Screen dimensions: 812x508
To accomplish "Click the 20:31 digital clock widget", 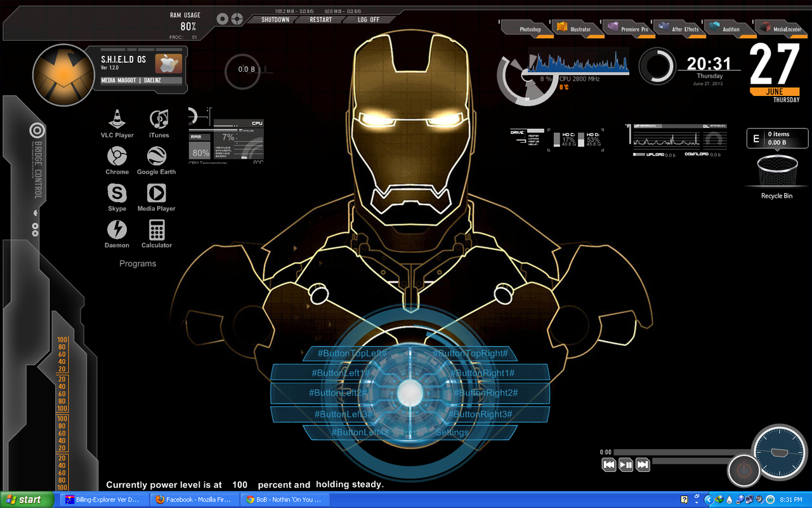I will tap(709, 63).
